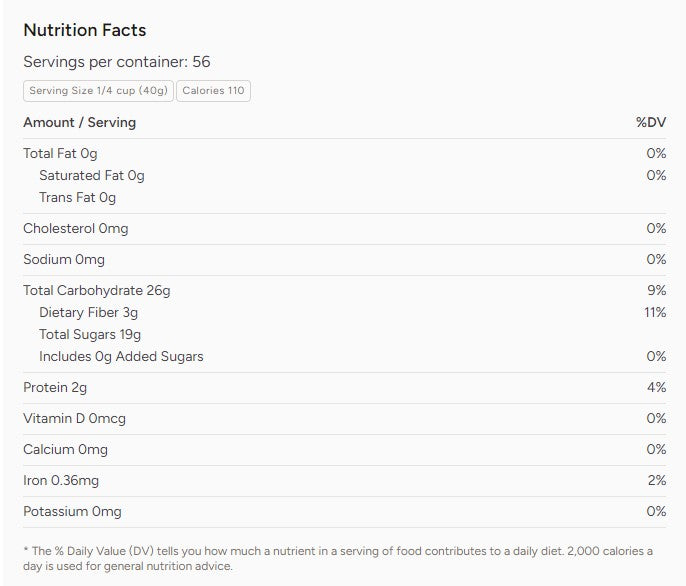Select the Dietary Fiber 3g label

coord(88,312)
